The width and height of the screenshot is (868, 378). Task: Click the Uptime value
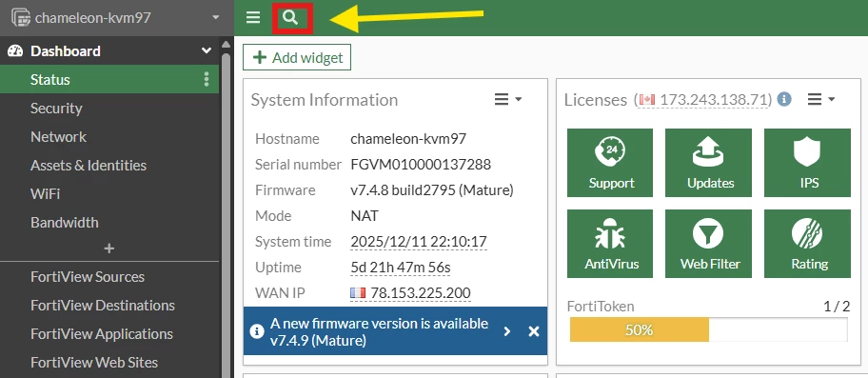(401, 268)
